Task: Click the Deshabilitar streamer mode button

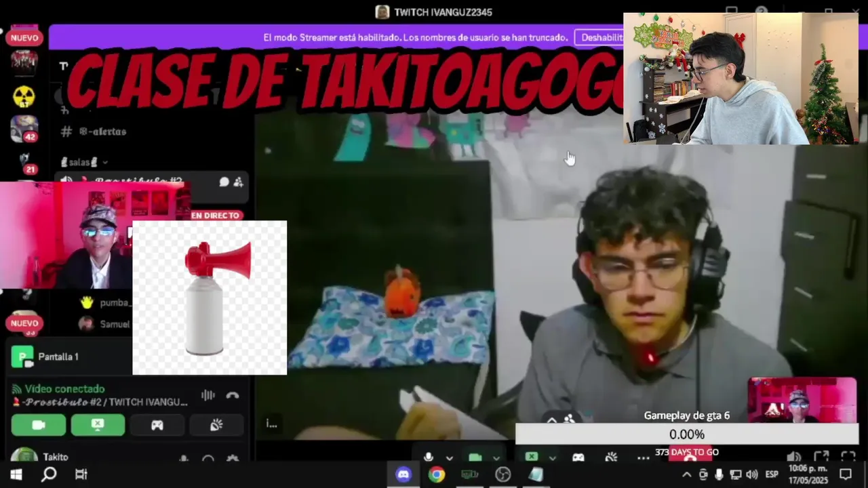Action: [x=599, y=37]
